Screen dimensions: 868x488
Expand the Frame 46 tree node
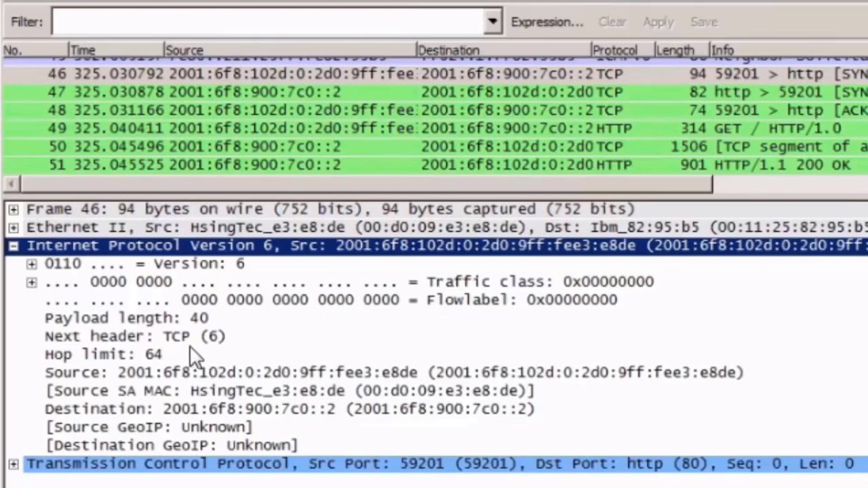pos(13,209)
